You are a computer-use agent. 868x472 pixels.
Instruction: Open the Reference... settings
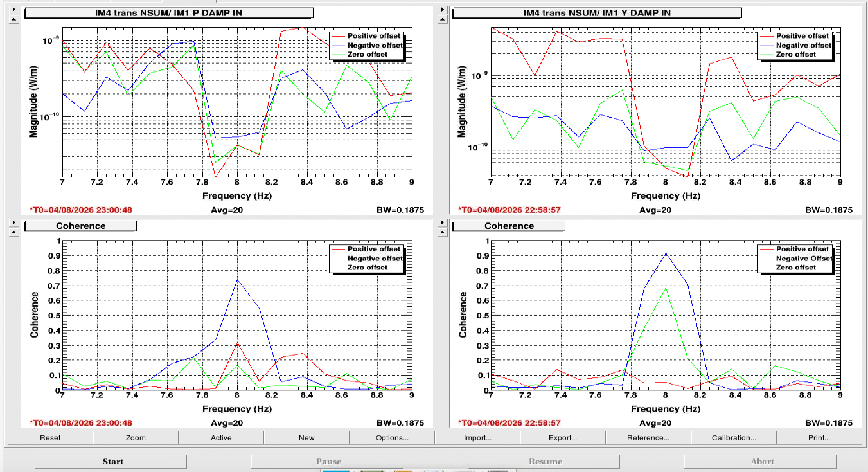coord(648,438)
